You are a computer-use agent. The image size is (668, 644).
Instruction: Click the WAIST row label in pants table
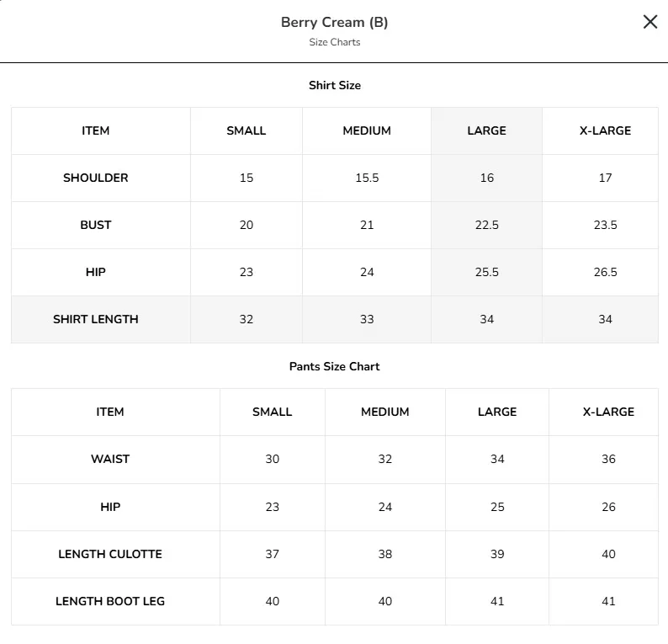[x=110, y=459]
